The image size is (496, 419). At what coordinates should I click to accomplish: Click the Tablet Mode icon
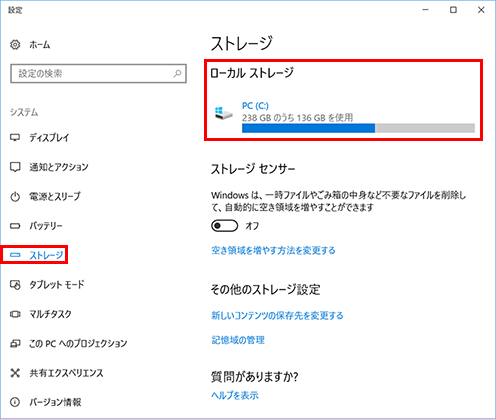15,285
